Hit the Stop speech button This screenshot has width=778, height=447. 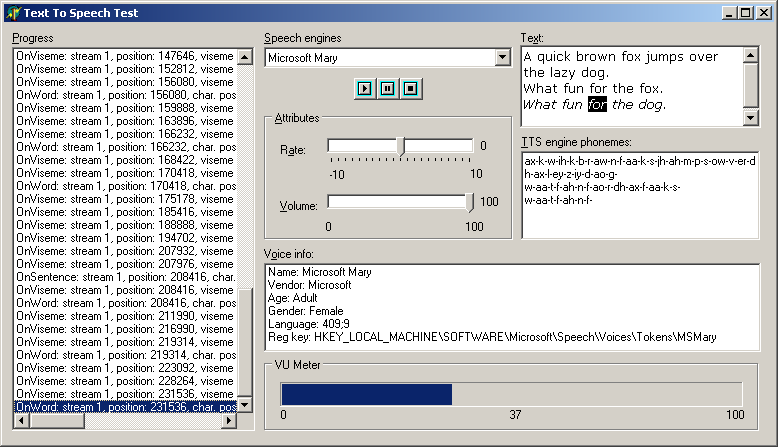point(410,89)
